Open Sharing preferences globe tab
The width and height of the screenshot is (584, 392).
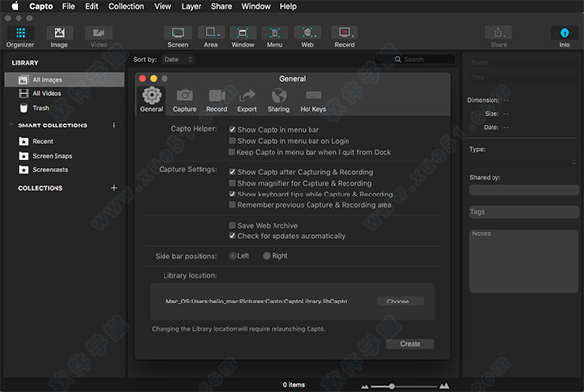(278, 100)
